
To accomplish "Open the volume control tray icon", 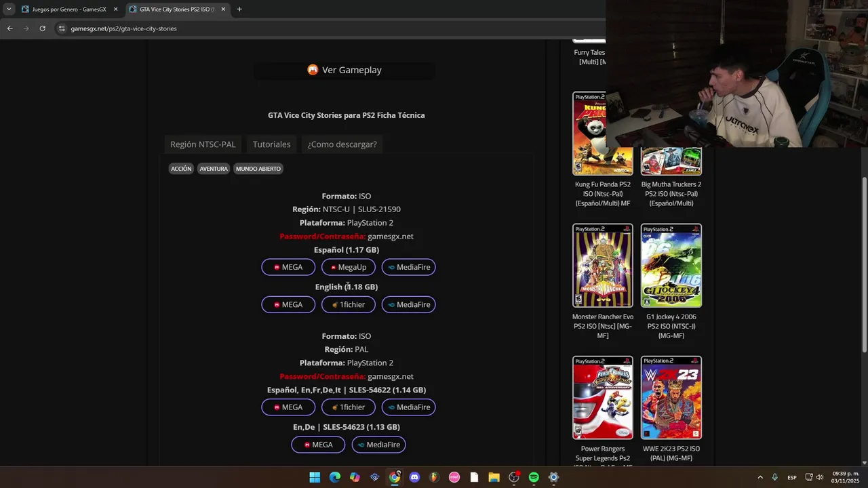I will (x=820, y=477).
